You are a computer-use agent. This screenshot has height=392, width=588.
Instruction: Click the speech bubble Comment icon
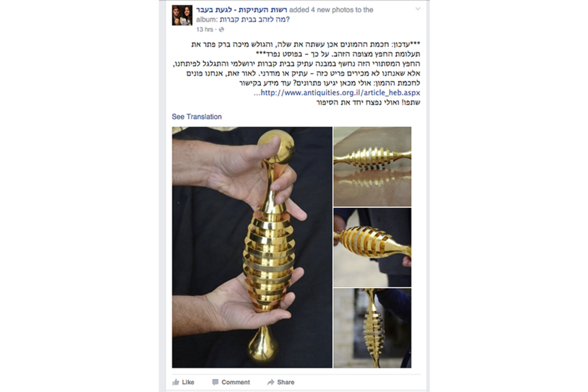point(215,382)
